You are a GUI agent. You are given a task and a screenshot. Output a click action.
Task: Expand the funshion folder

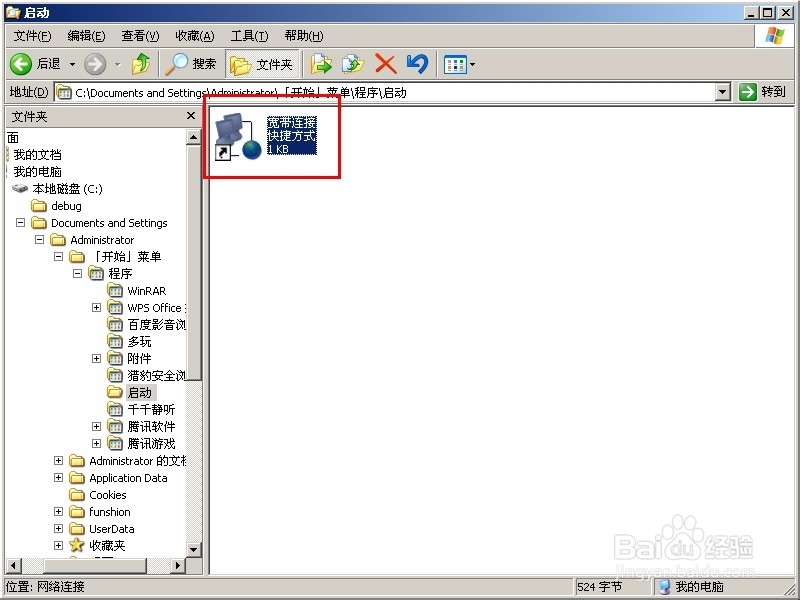coord(59,512)
